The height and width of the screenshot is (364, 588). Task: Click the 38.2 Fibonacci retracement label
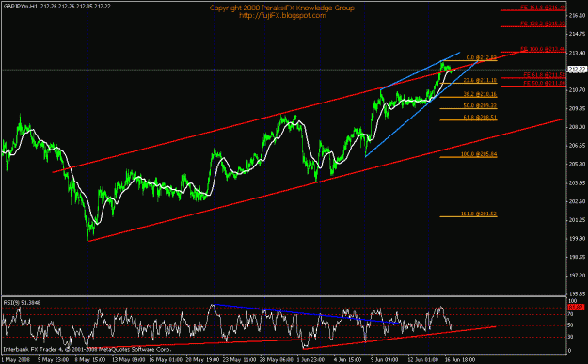coord(480,94)
